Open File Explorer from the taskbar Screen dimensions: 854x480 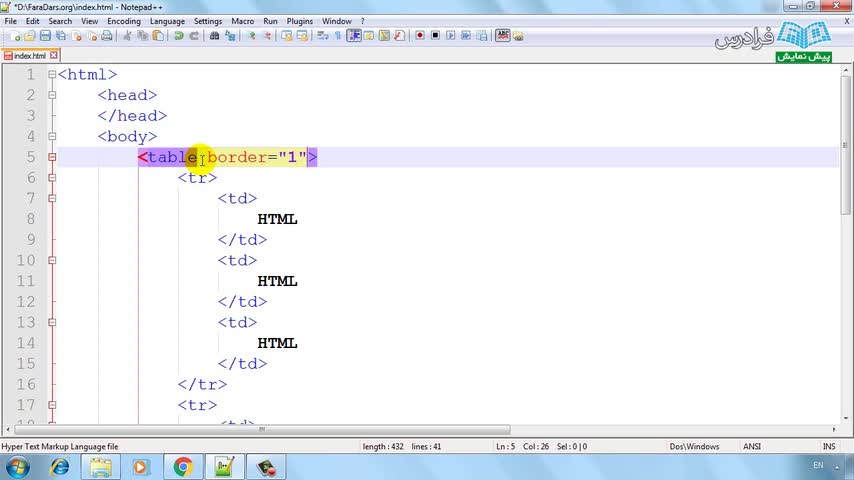coord(101,467)
